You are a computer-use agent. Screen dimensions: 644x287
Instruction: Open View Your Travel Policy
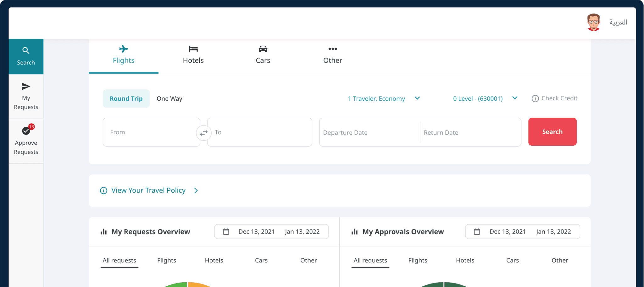pyautogui.click(x=148, y=190)
